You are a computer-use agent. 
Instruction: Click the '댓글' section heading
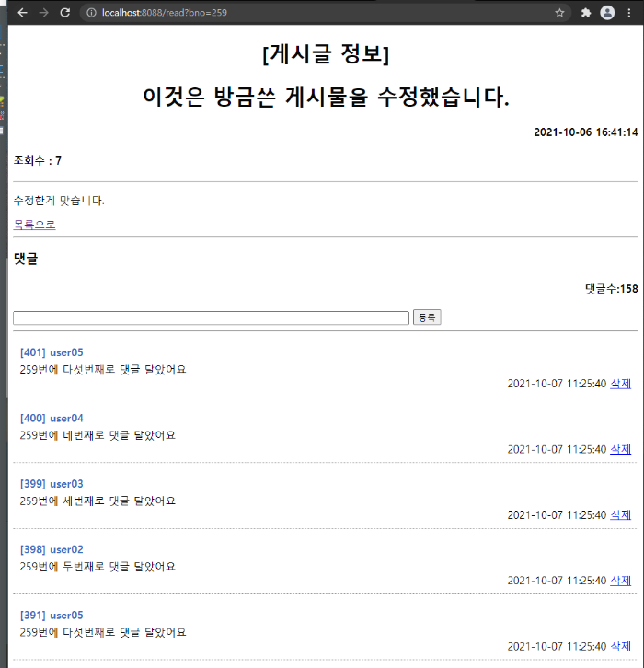(x=26, y=259)
